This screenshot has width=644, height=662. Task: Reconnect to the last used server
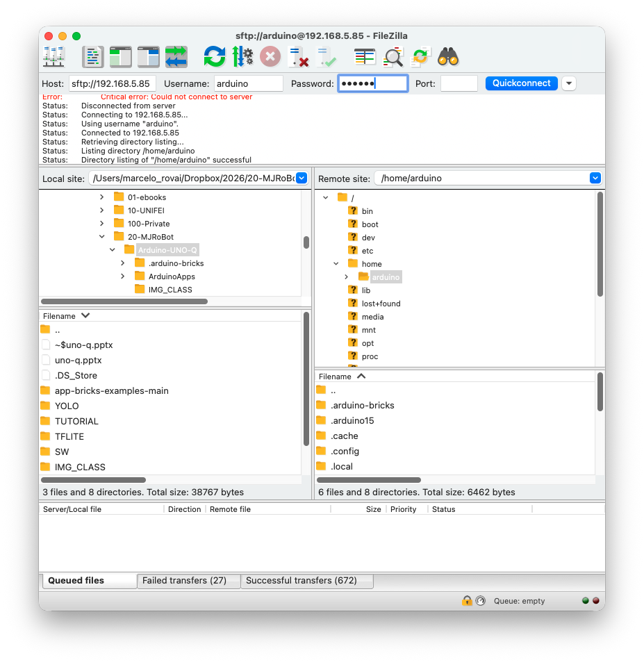(327, 56)
